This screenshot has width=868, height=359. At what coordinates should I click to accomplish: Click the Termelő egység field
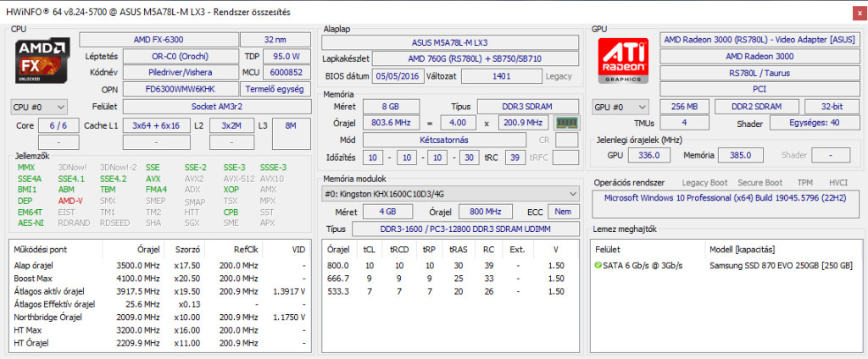point(275,89)
